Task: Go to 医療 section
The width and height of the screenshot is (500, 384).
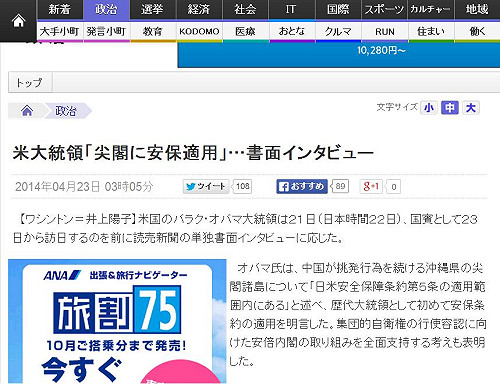Action: click(x=245, y=31)
